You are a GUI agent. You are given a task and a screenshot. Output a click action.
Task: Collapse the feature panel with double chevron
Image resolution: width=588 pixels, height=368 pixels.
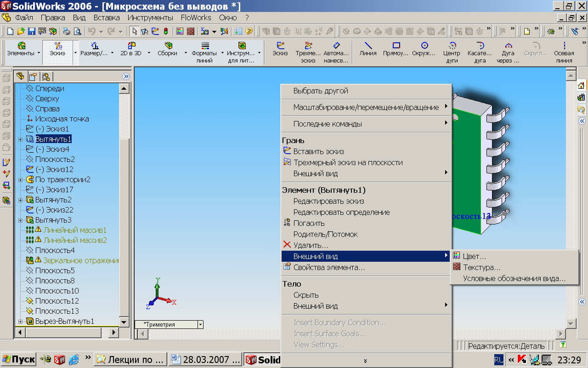126,76
